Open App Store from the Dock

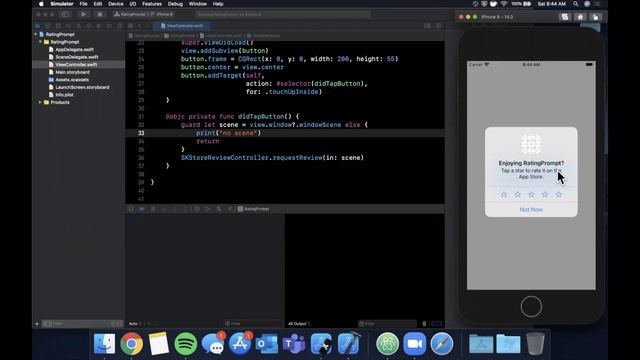tap(240, 344)
